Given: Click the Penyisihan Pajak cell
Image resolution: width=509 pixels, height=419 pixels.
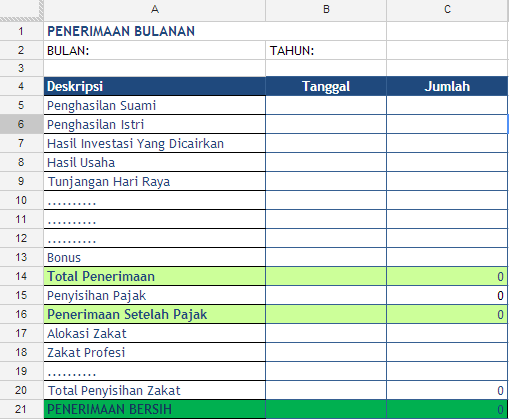Looking at the screenshot, I should point(155,295).
